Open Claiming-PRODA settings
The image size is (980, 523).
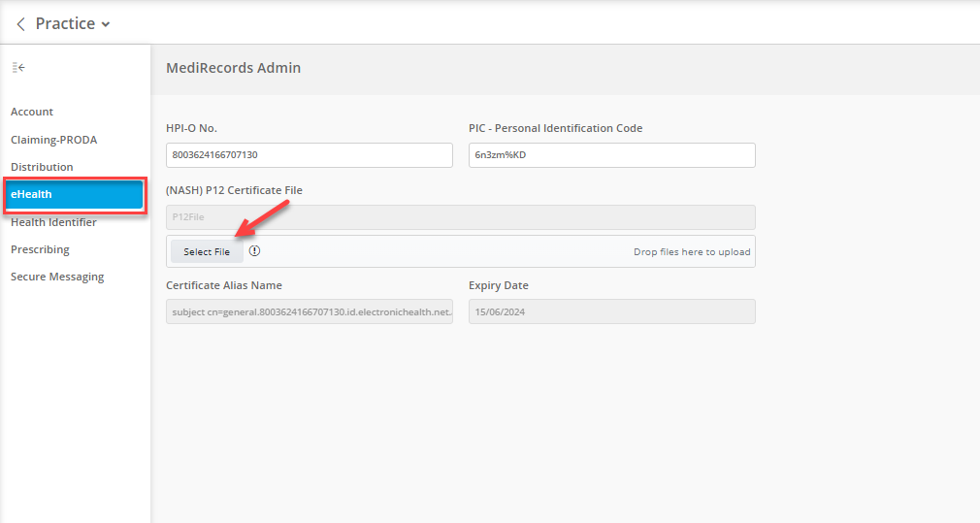click(53, 140)
